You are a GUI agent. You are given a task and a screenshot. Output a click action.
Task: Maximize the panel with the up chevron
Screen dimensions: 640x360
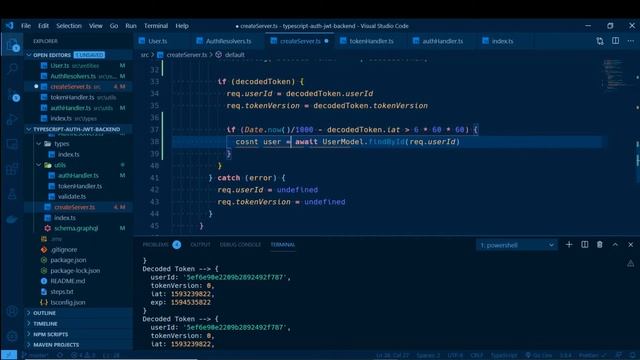point(615,244)
